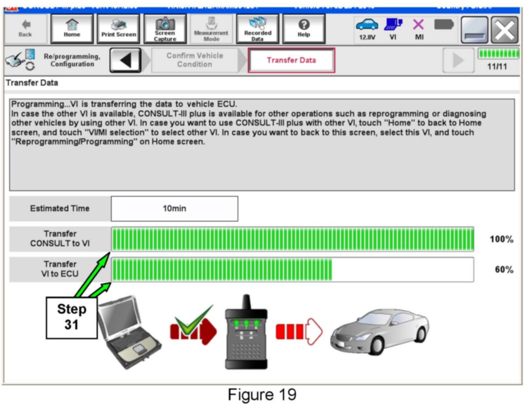Click the Transfer VI to ECU progress bar

click(x=292, y=270)
